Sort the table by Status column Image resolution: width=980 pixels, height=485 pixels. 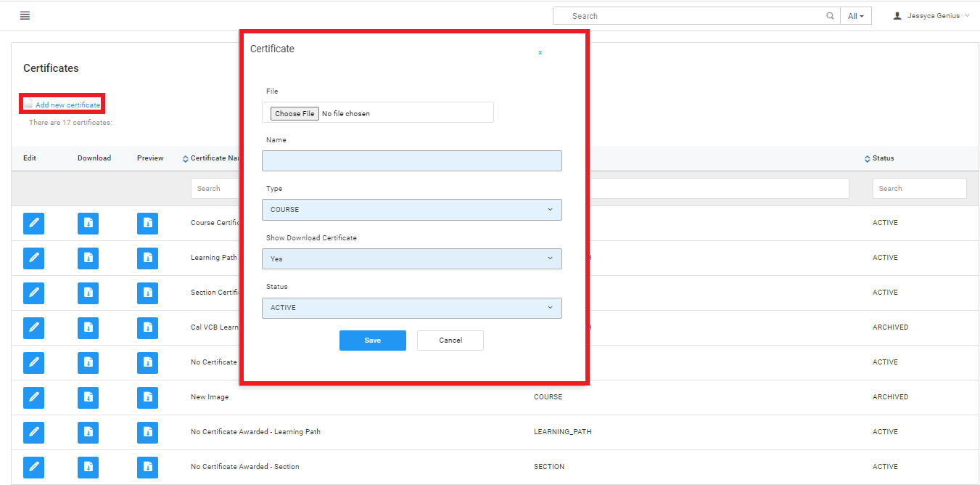tap(883, 158)
